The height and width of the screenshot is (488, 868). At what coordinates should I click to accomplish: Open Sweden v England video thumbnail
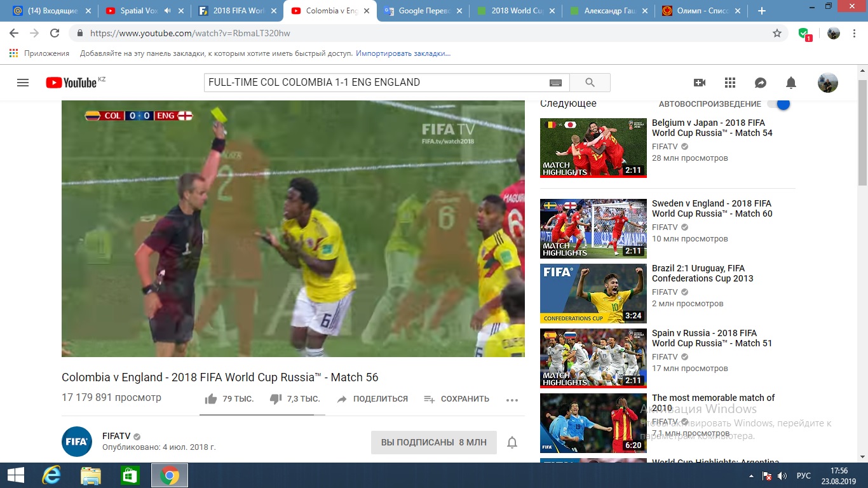(593, 228)
